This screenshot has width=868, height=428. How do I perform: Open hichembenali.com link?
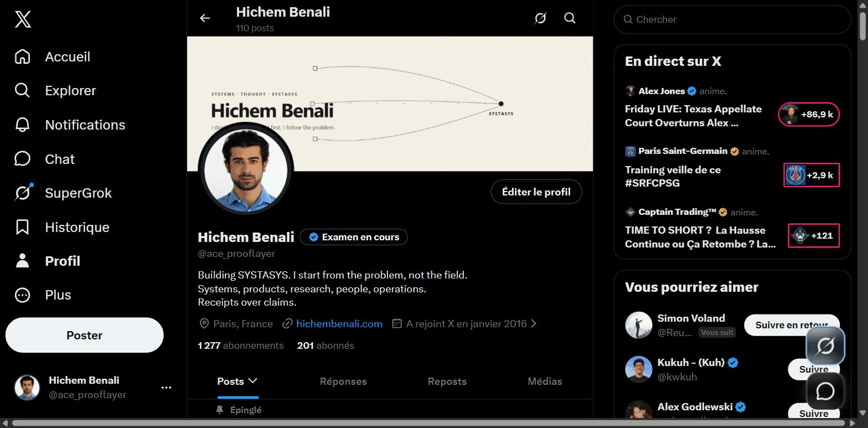pos(339,323)
